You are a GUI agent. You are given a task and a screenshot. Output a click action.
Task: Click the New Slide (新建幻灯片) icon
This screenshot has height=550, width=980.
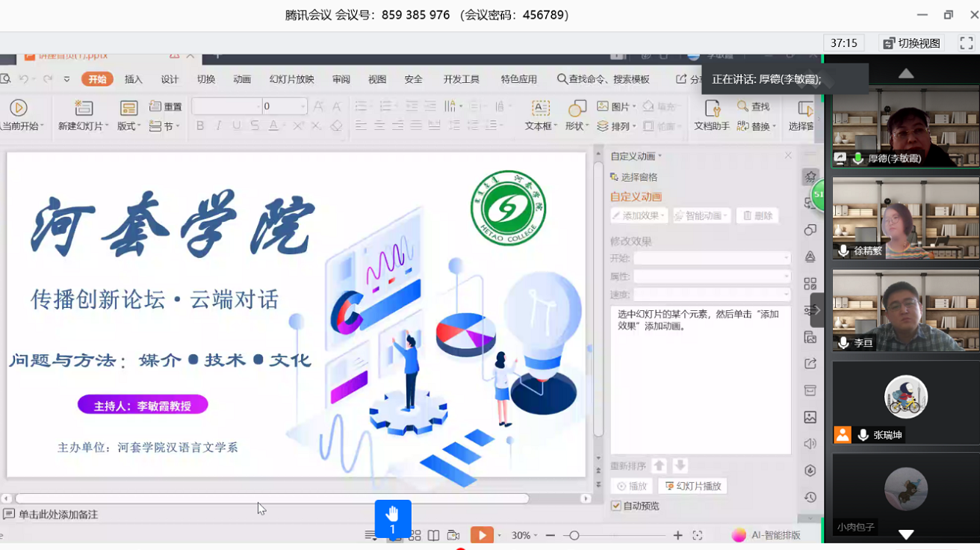pos(84,109)
